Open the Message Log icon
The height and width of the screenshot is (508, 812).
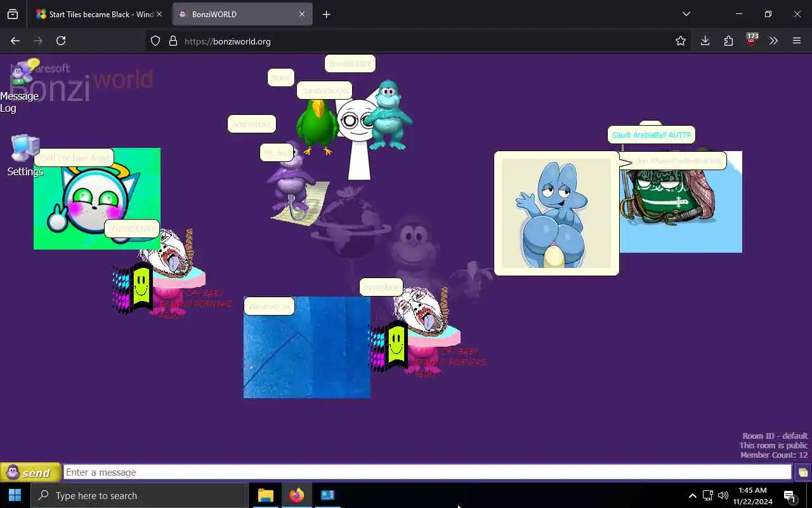24,71
